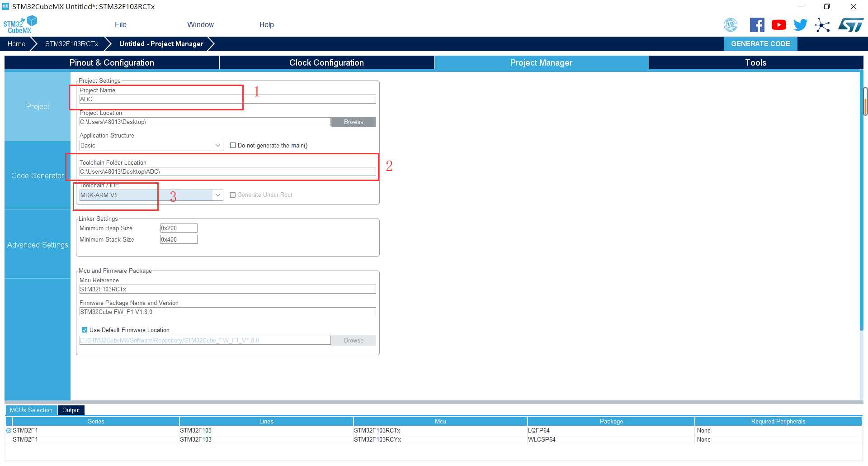Toggle 'Do not generate the main()' checkbox
Image resolution: width=868 pixels, height=466 pixels.
(x=233, y=145)
